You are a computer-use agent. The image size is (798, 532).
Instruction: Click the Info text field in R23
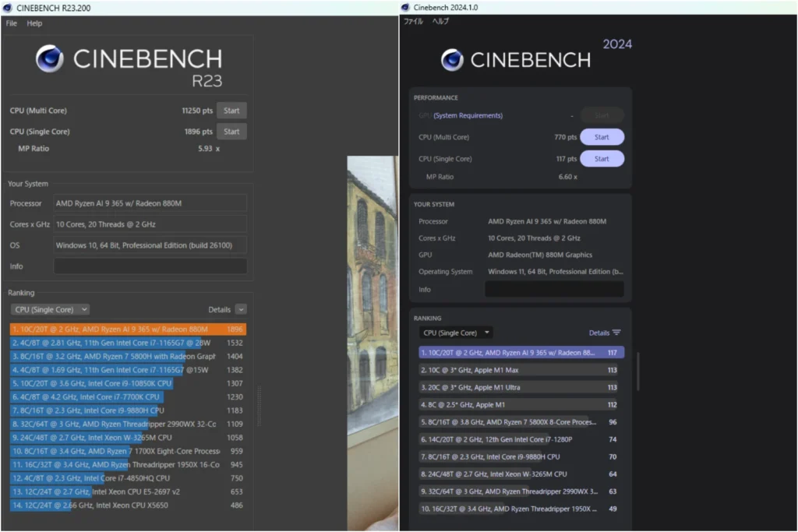coord(150,266)
